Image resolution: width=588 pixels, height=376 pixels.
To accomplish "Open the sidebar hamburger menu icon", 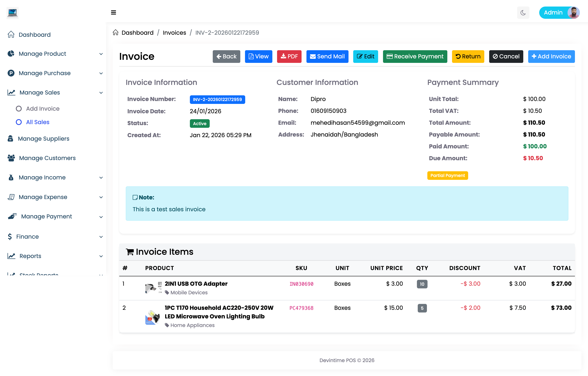I will 114,12.
